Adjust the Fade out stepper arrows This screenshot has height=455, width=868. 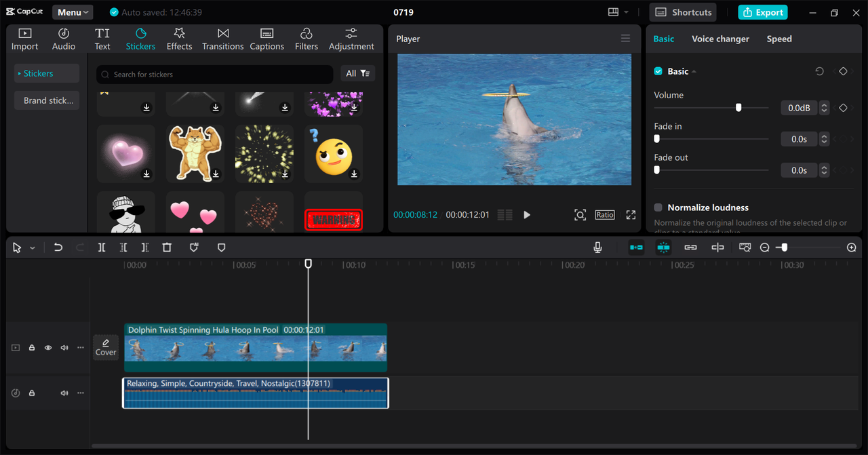click(824, 170)
